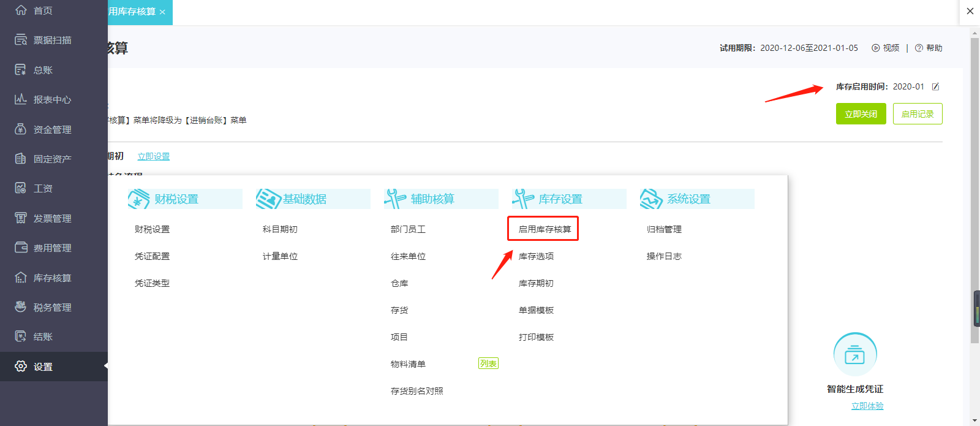
Task: Open the 帮助 help link
Action: tap(929, 48)
